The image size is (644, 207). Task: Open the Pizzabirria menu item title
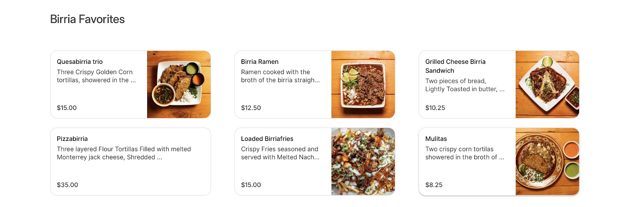point(72,139)
